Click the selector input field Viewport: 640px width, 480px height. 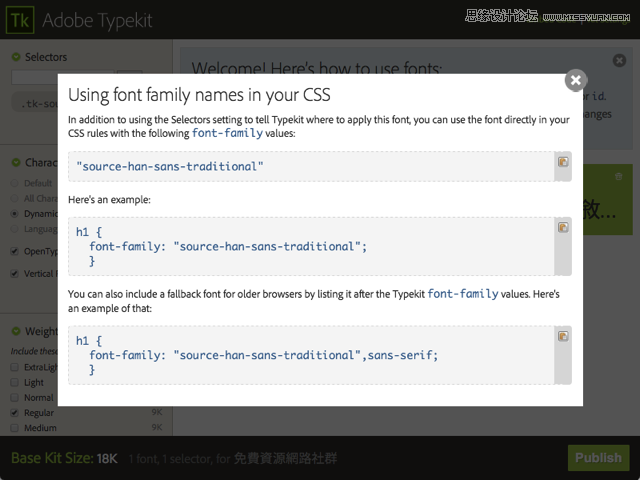pyautogui.click(x=35, y=77)
